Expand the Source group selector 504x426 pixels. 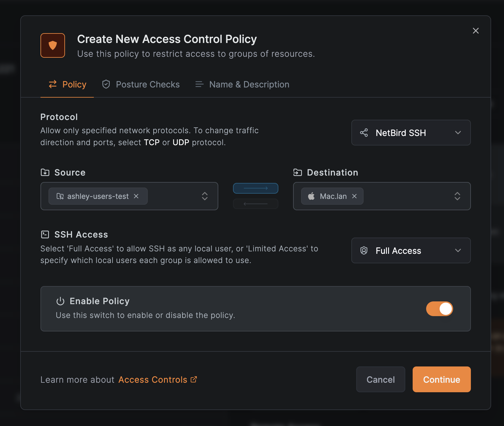pyautogui.click(x=204, y=196)
